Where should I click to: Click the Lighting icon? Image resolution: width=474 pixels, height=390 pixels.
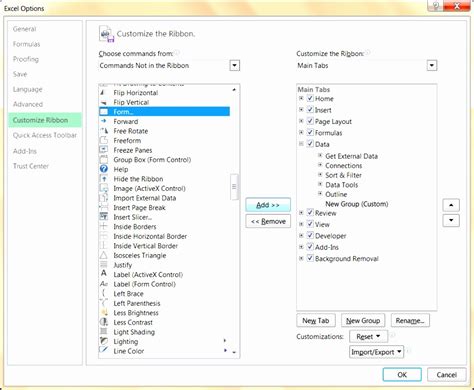tap(104, 341)
